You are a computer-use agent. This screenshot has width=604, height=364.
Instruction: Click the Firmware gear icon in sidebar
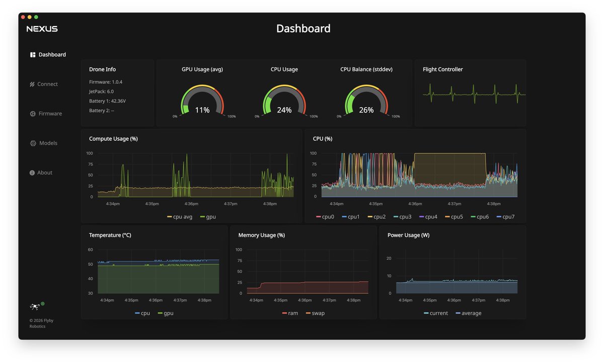pyautogui.click(x=33, y=114)
